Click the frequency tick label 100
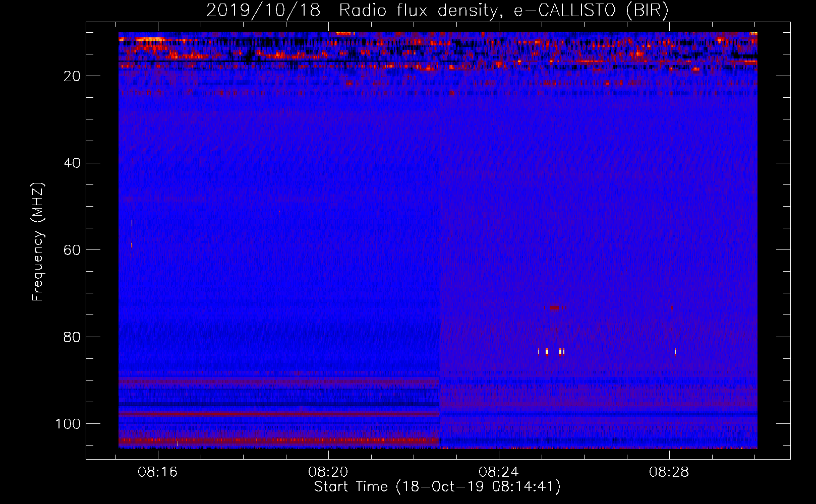The image size is (816, 504). tap(68, 424)
